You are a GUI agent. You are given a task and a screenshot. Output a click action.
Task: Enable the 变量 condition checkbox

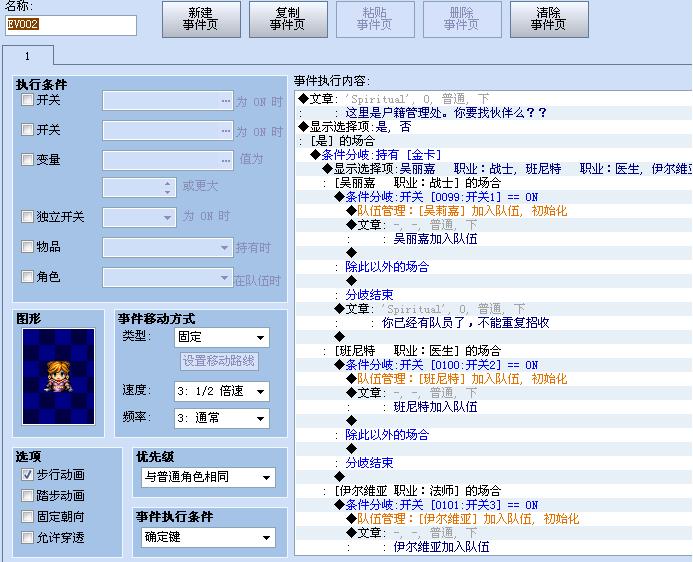[27, 159]
